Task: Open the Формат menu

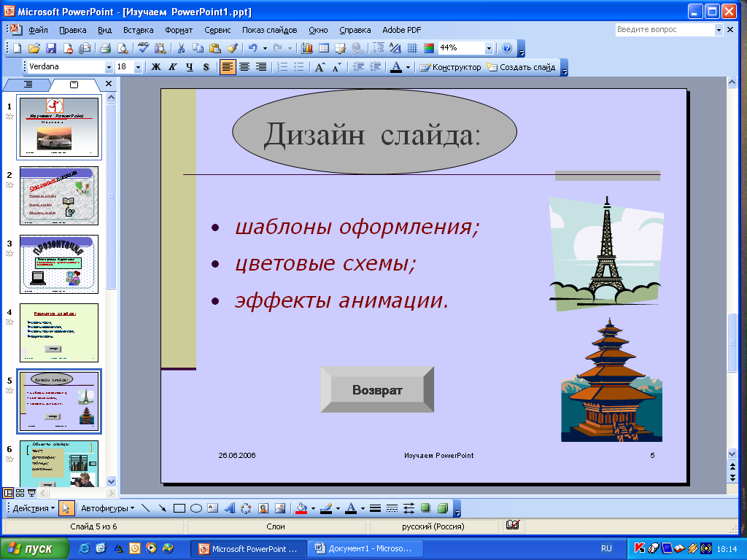Action: pos(179,30)
